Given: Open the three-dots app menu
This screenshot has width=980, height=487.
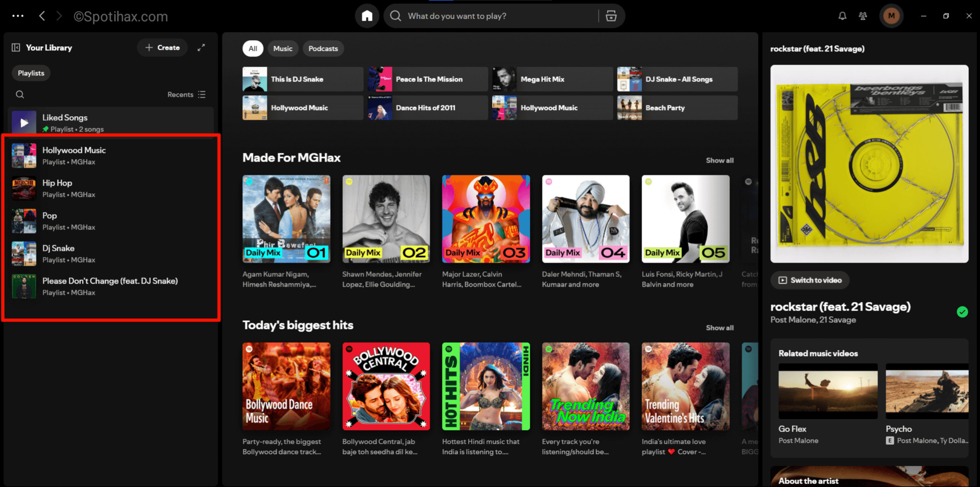Looking at the screenshot, I should tap(18, 16).
